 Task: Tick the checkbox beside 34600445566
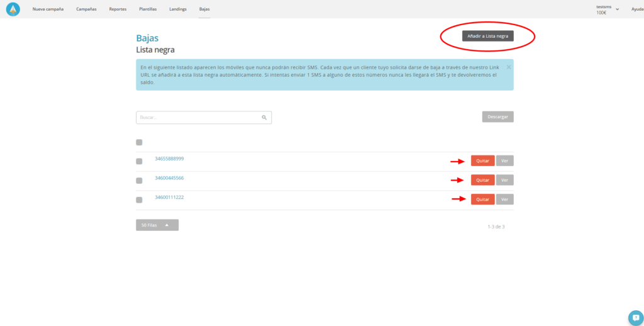tap(139, 181)
